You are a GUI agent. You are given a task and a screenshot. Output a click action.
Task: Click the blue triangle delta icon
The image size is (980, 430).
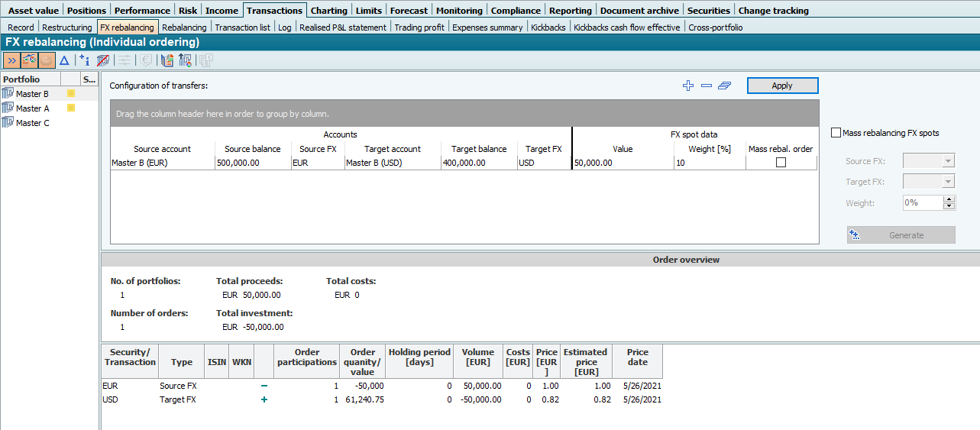tap(64, 60)
